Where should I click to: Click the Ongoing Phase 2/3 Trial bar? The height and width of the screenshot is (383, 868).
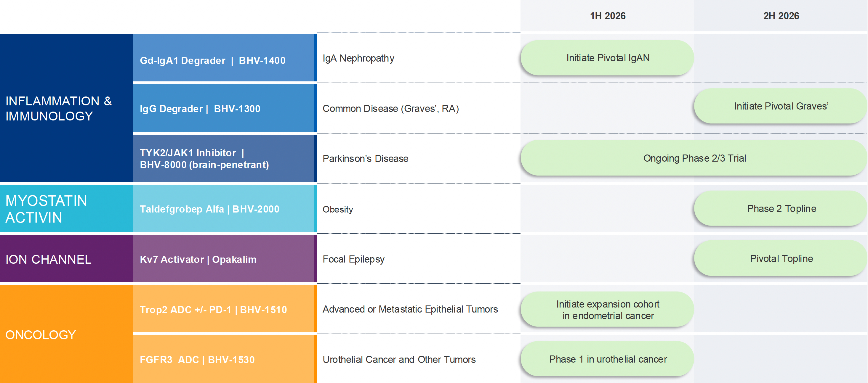coord(694,158)
